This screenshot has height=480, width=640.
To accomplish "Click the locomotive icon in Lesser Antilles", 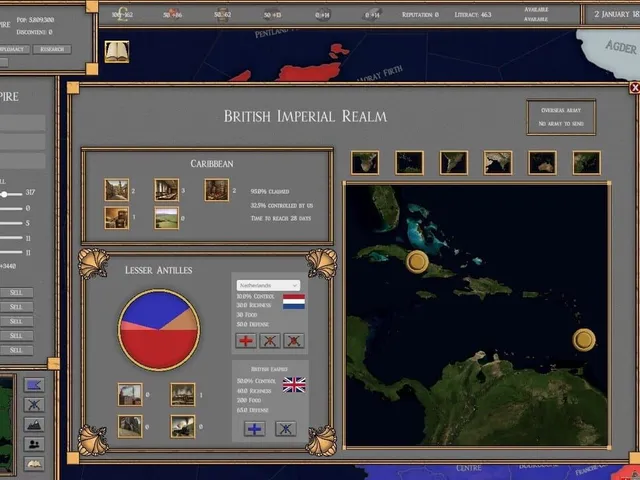I will [x=182, y=427].
